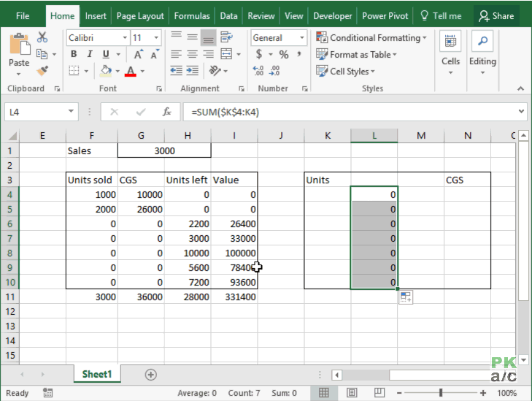Open Insert Function fx button

click(x=166, y=112)
